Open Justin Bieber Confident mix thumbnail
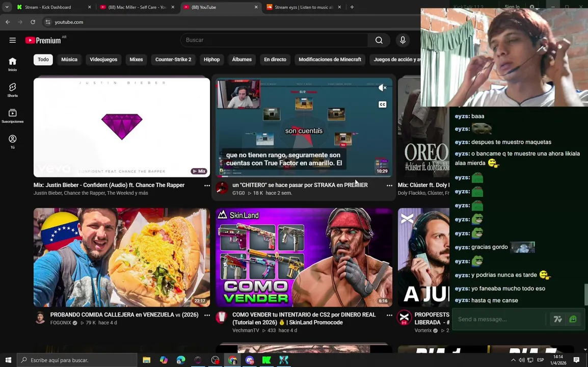Viewport: 588px width, 367px height. tap(122, 127)
